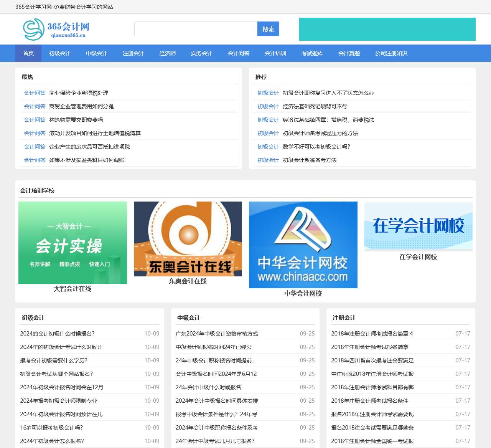
Task: Click the 在学会计网校 banner image
Action: tap(418, 226)
